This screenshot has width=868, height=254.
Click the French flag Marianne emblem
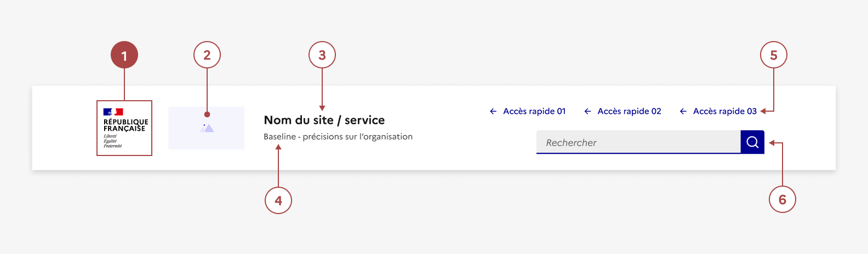113,112
